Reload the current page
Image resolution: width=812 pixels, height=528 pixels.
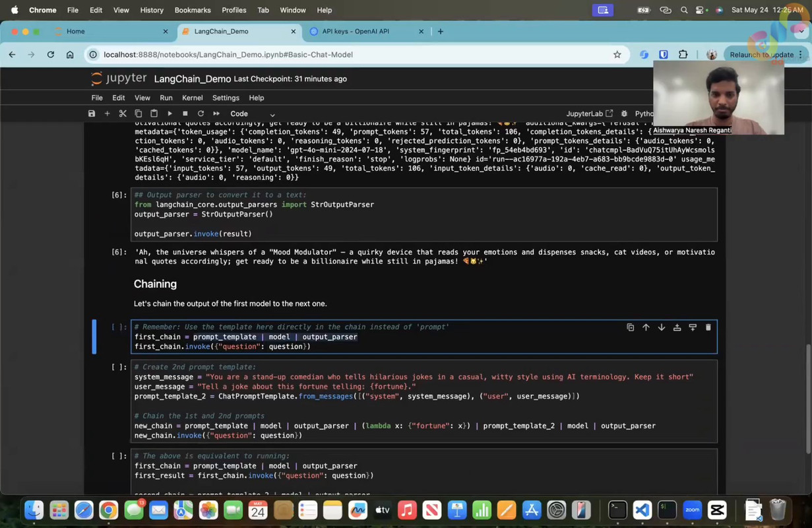pyautogui.click(x=50, y=55)
